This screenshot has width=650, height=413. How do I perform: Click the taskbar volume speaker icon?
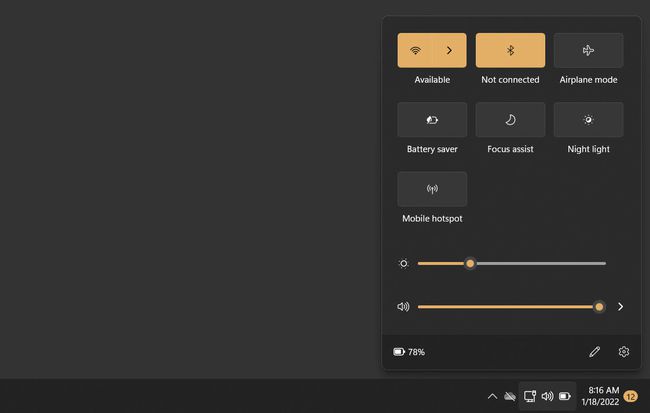[547, 396]
